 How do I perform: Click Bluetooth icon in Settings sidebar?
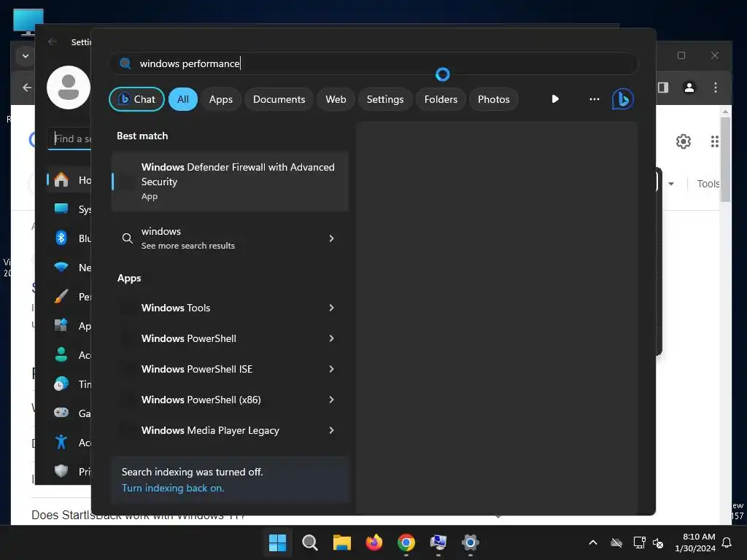click(x=61, y=238)
